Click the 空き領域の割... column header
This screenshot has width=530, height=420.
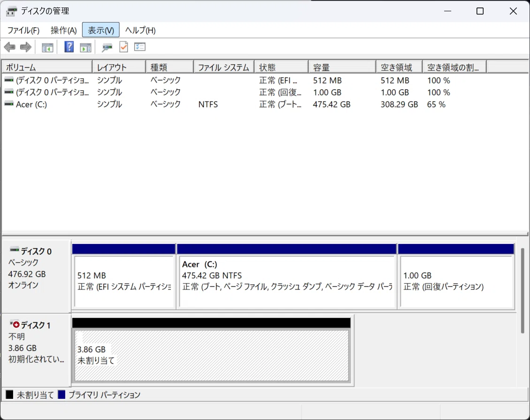pyautogui.click(x=454, y=67)
